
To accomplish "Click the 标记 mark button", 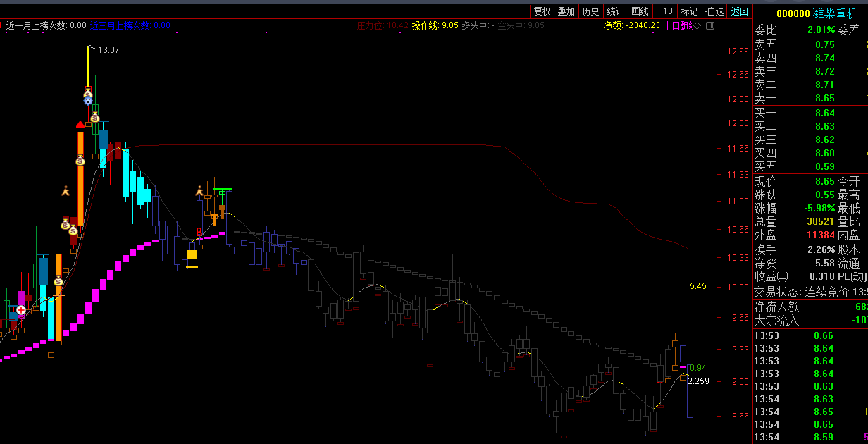I will coord(689,11).
